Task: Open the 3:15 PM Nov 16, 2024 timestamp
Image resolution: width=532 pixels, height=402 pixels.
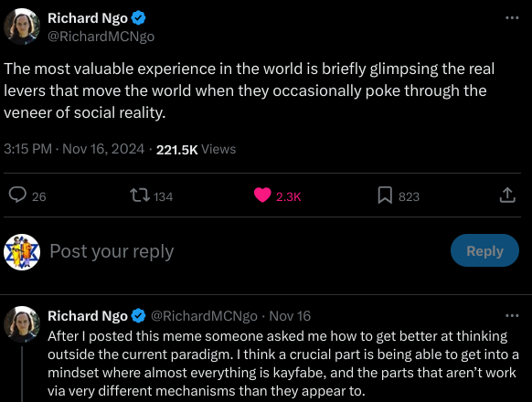Action: (x=74, y=149)
